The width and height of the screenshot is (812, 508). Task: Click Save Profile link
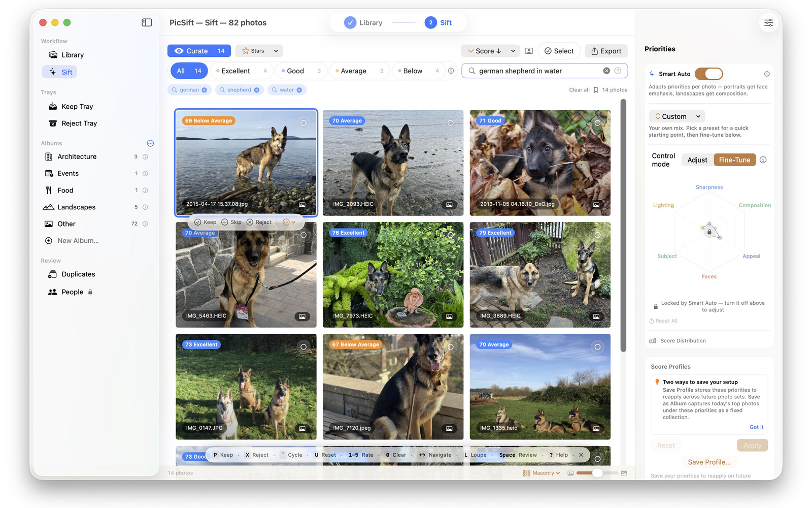709,462
